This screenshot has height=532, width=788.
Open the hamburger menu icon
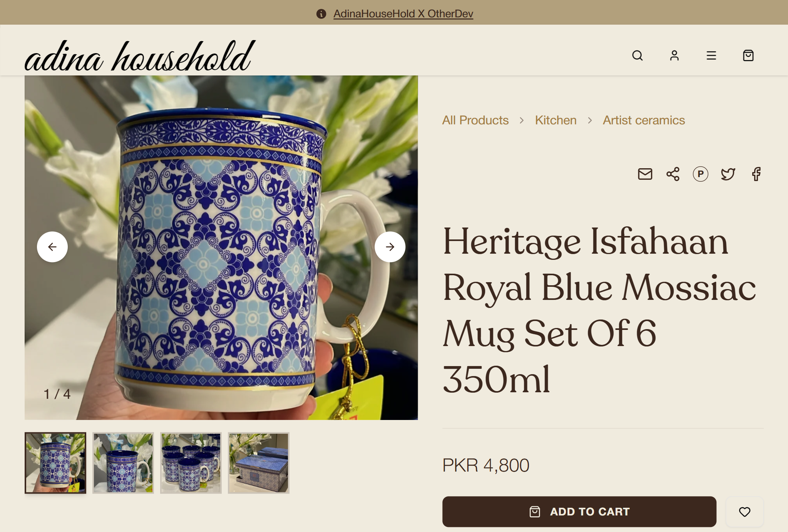711,56
